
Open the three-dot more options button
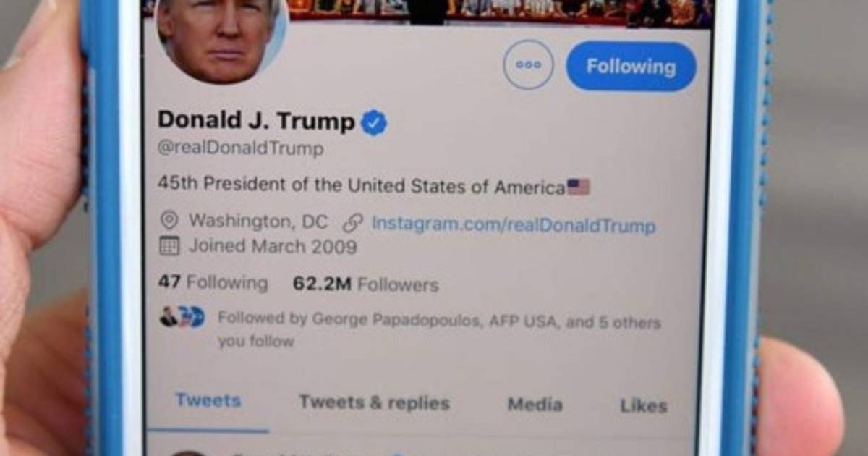tap(528, 65)
